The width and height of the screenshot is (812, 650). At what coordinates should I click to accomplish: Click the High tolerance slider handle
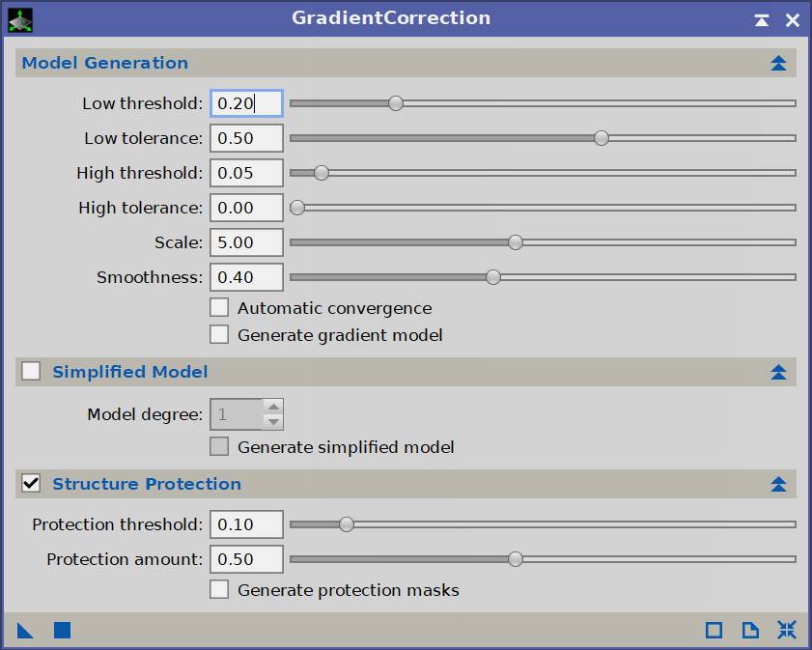[297, 208]
